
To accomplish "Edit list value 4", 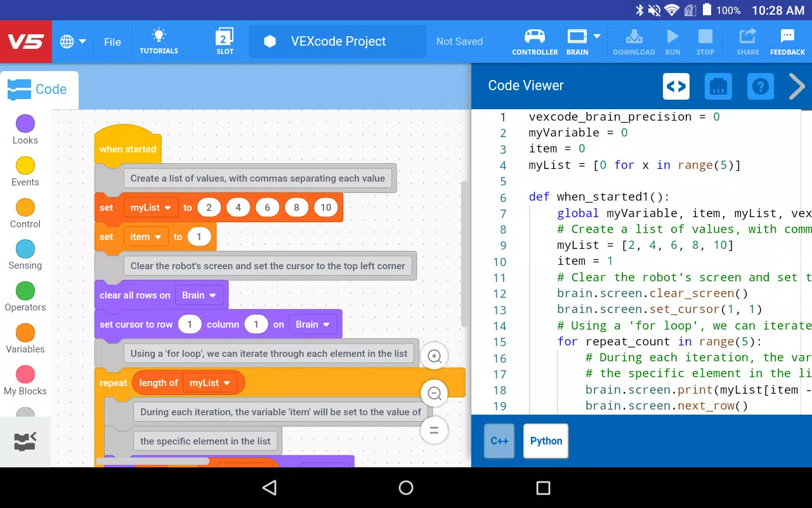I will coord(238,208).
